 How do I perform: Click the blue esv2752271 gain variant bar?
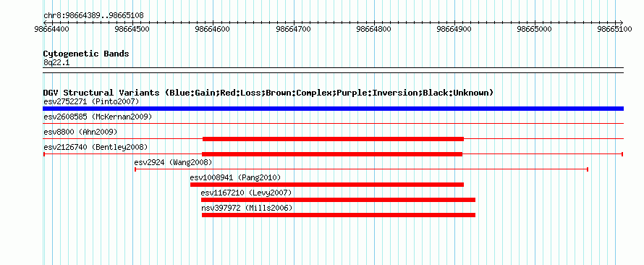pyautogui.click(x=333, y=109)
